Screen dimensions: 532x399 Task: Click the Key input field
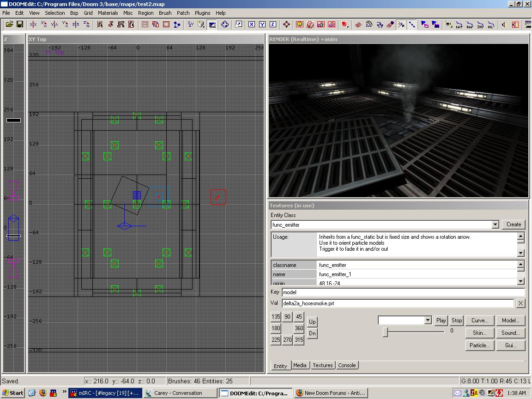point(404,292)
